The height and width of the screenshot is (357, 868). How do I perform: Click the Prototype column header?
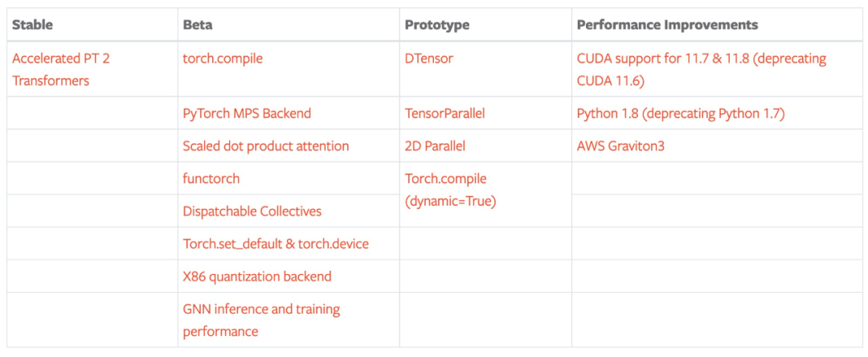coord(436,25)
